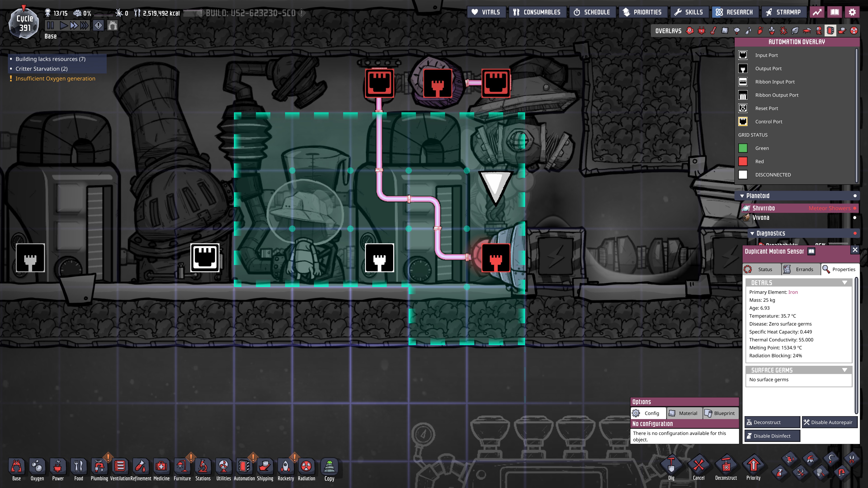Image resolution: width=868 pixels, height=488 pixels.
Task: Open the database book icon
Action: 835,12
